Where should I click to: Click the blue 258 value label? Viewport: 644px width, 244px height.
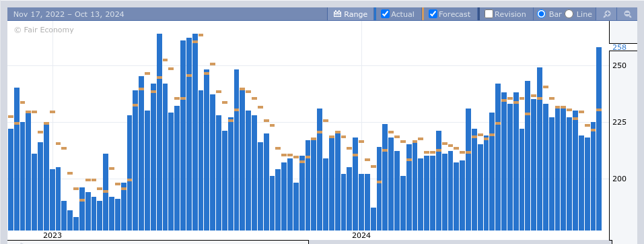[x=619, y=47]
